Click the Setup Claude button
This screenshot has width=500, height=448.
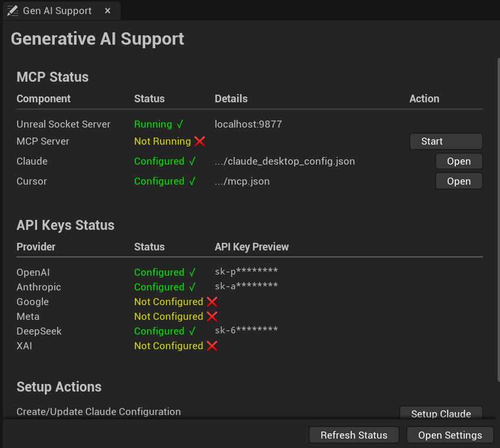[441, 413]
